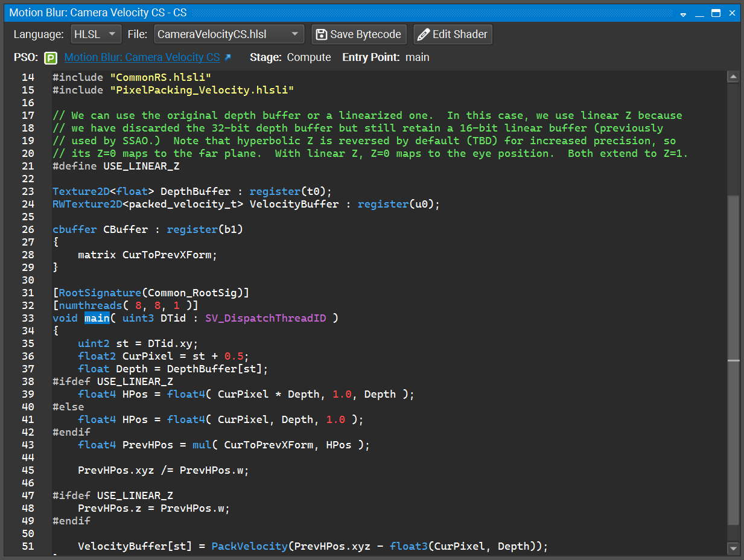The height and width of the screenshot is (560, 744).
Task: Click the File combo arrow icon
Action: point(295,34)
